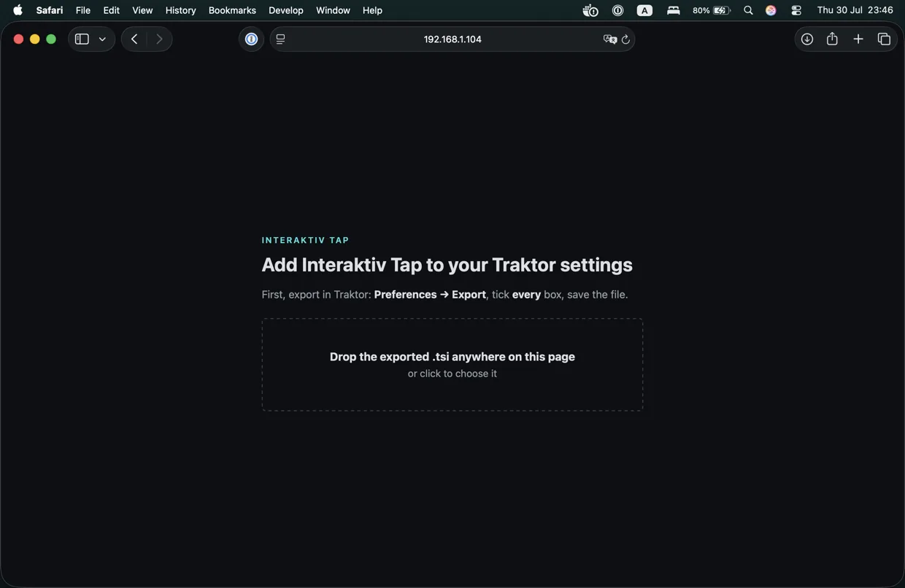Open the Edit menu

[112, 10]
